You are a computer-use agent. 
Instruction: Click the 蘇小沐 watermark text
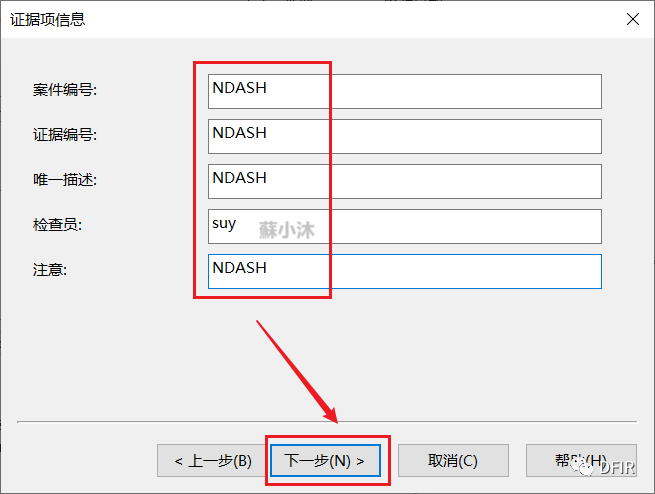pyautogui.click(x=287, y=229)
